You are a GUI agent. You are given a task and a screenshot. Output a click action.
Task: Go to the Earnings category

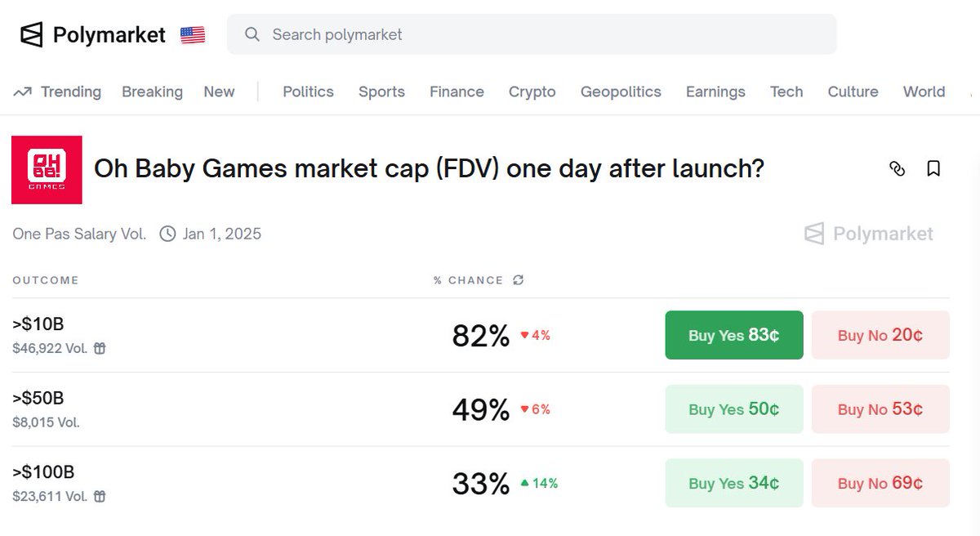715,92
